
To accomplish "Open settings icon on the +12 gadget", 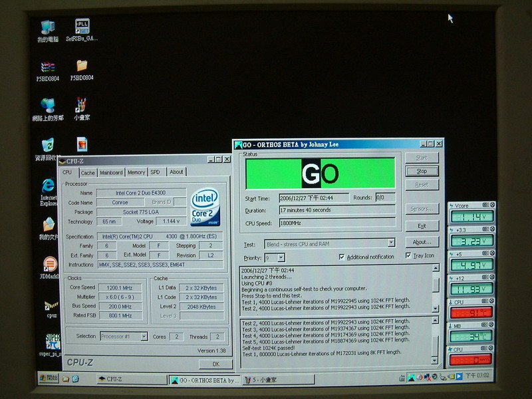I will tap(486, 277).
